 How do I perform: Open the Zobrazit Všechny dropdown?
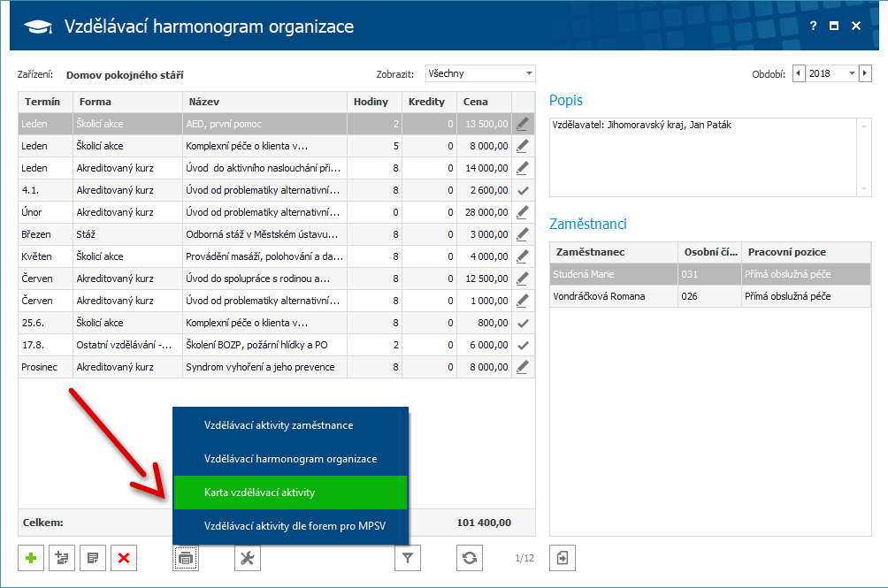pyautogui.click(x=480, y=73)
